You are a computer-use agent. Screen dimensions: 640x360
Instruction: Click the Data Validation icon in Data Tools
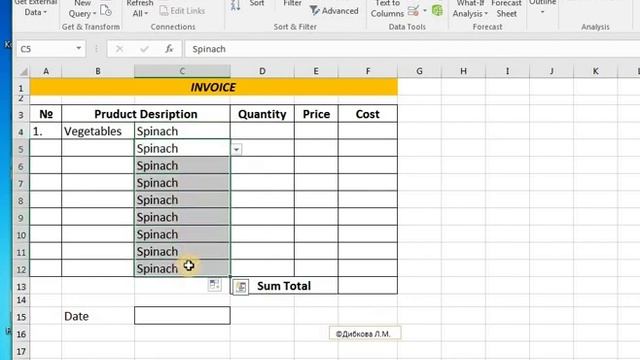click(x=413, y=11)
